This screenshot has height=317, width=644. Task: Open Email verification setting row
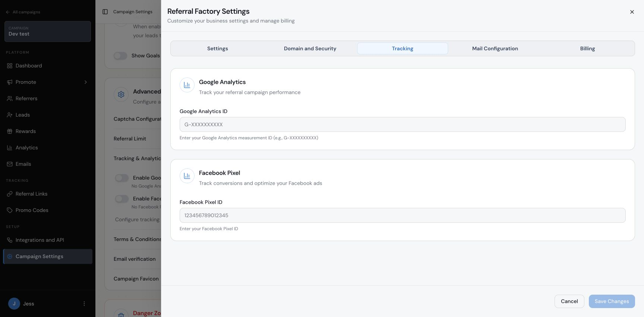(137, 259)
